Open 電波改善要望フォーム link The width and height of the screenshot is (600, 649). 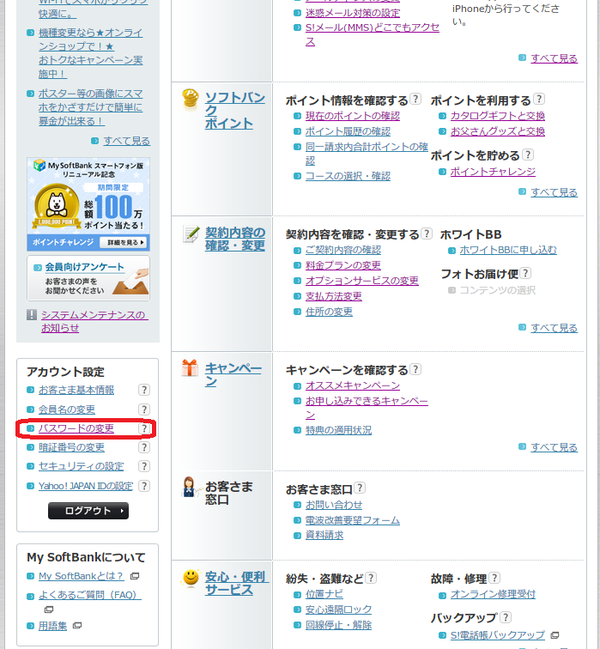(353, 520)
